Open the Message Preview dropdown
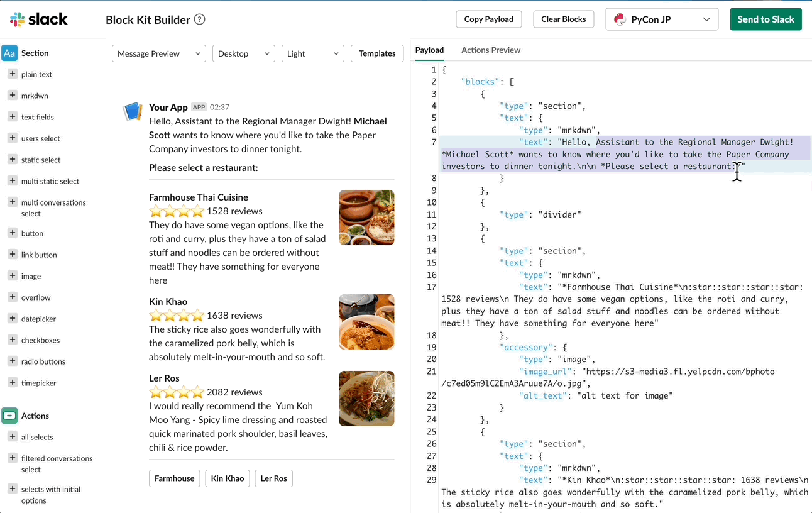This screenshot has height=513, width=812. [x=159, y=53]
